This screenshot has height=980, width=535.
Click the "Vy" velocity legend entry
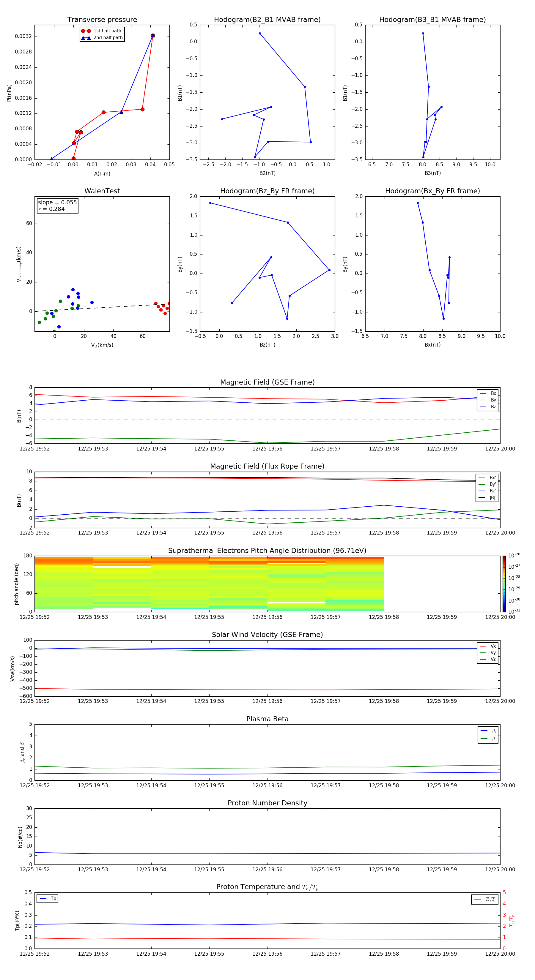point(488,653)
